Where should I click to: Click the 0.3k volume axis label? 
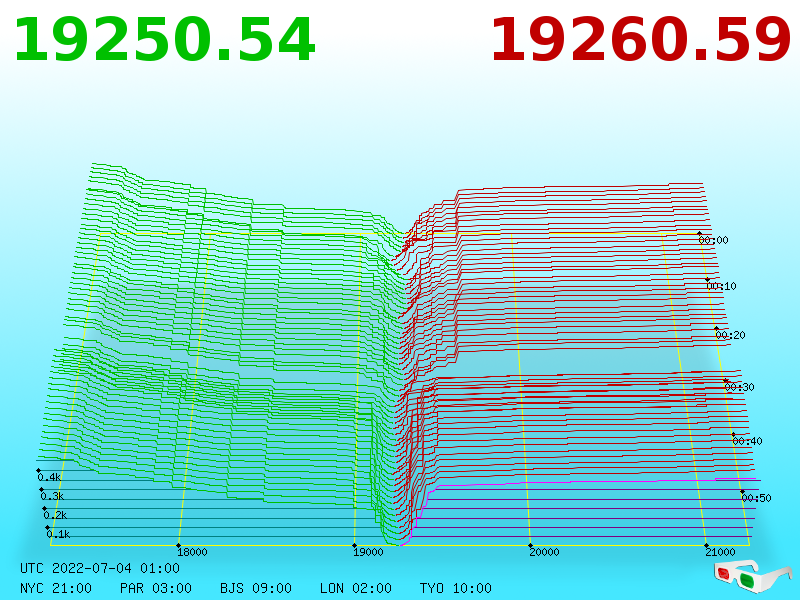coord(53,496)
